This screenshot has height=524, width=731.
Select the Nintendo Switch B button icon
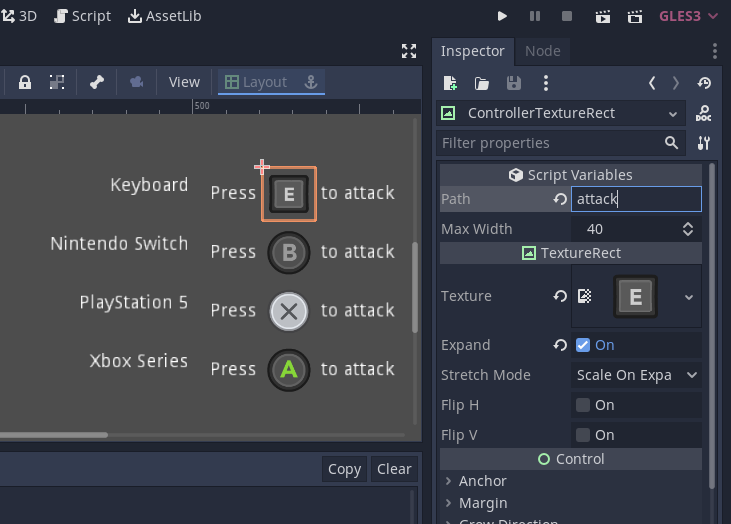[x=289, y=253]
